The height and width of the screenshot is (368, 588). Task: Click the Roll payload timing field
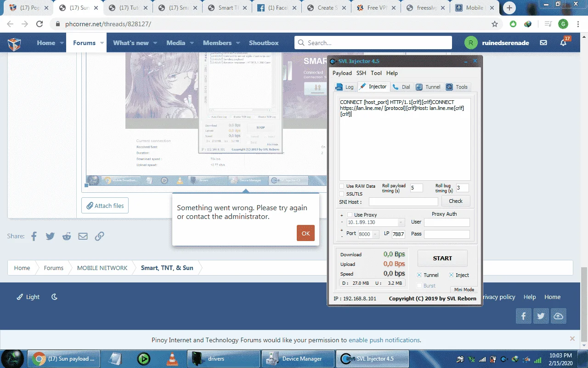coord(416,188)
